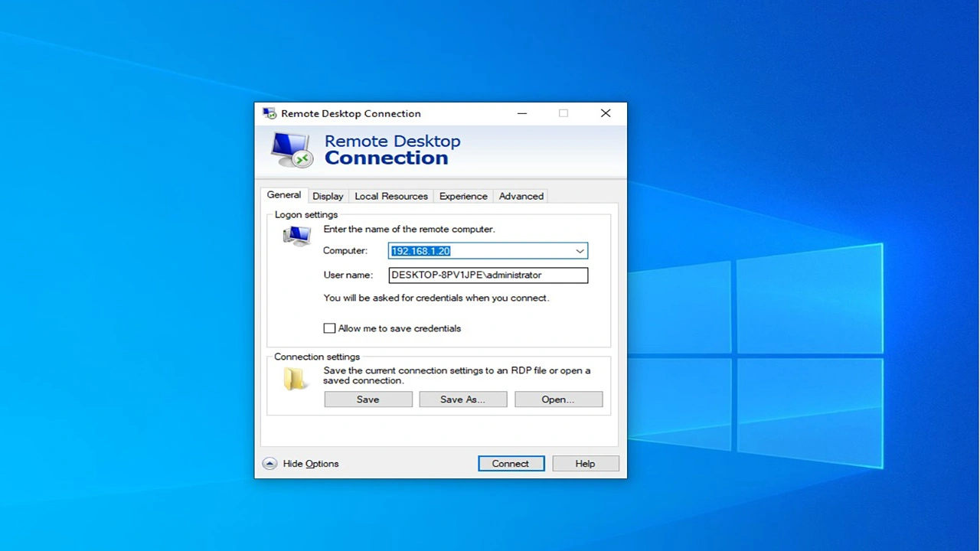
Task: Click the 'Computer:' field label
Action: point(345,250)
